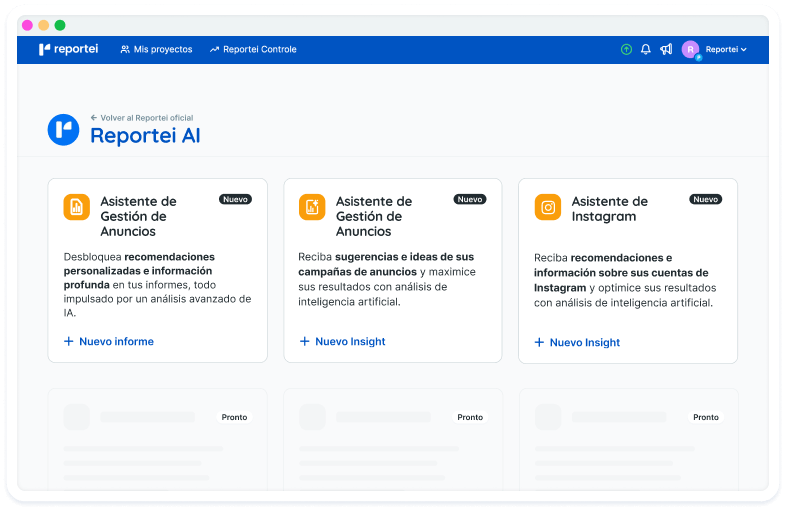Viewport: 786px width, 511px height.
Task: Click the purple R user avatar
Action: (x=691, y=49)
